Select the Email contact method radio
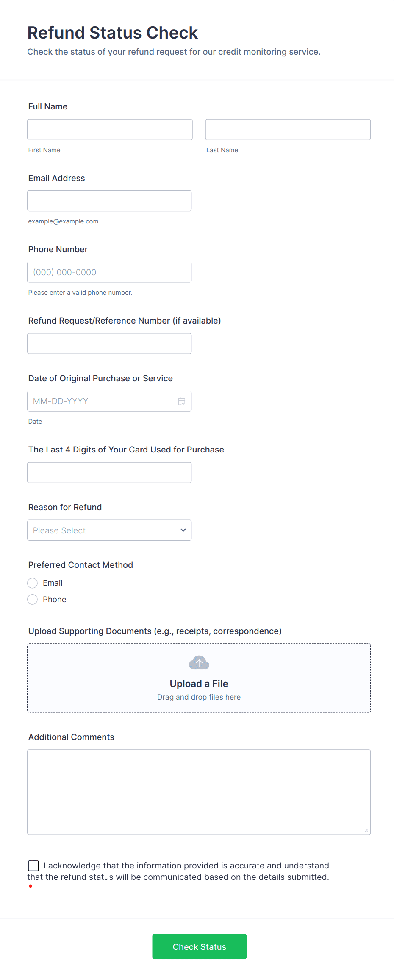Screen dimensions: 394x980 pyautogui.click(x=33, y=583)
